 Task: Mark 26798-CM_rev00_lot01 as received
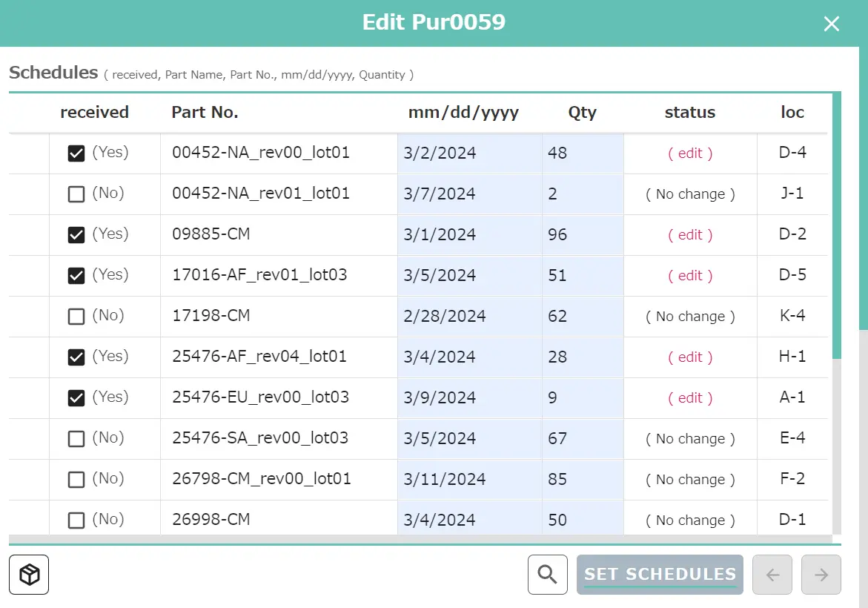[76, 480]
